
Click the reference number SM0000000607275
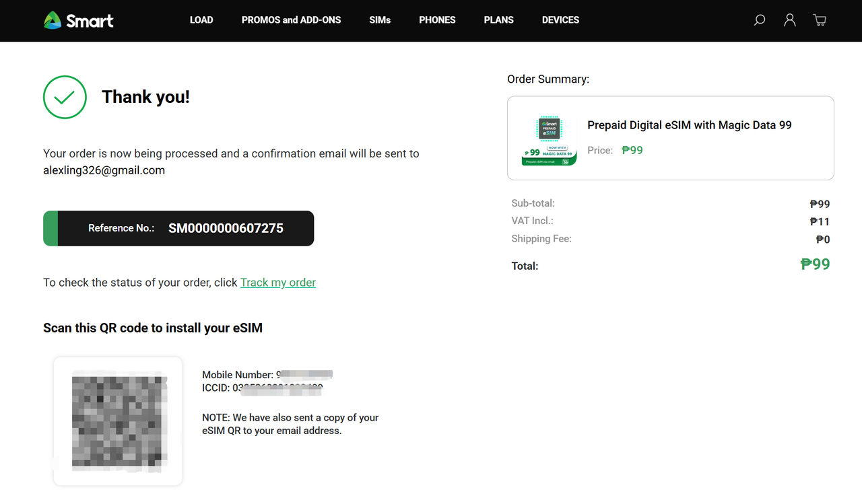click(226, 228)
